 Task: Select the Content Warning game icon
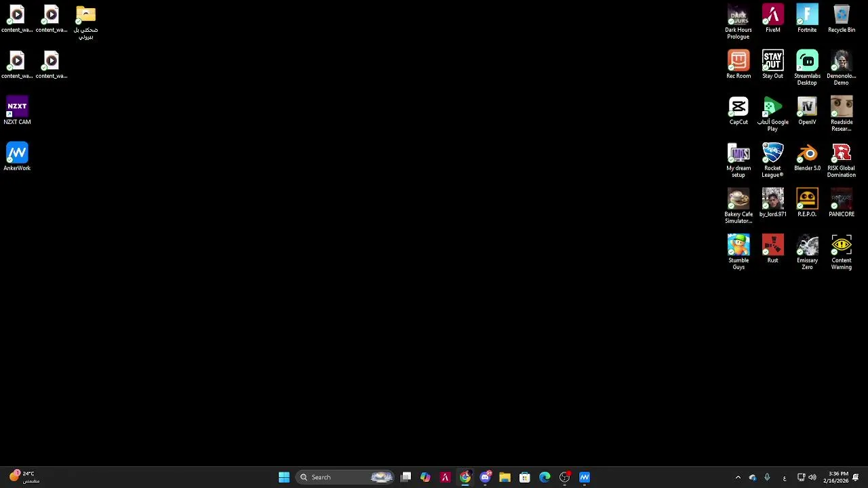pyautogui.click(x=842, y=252)
